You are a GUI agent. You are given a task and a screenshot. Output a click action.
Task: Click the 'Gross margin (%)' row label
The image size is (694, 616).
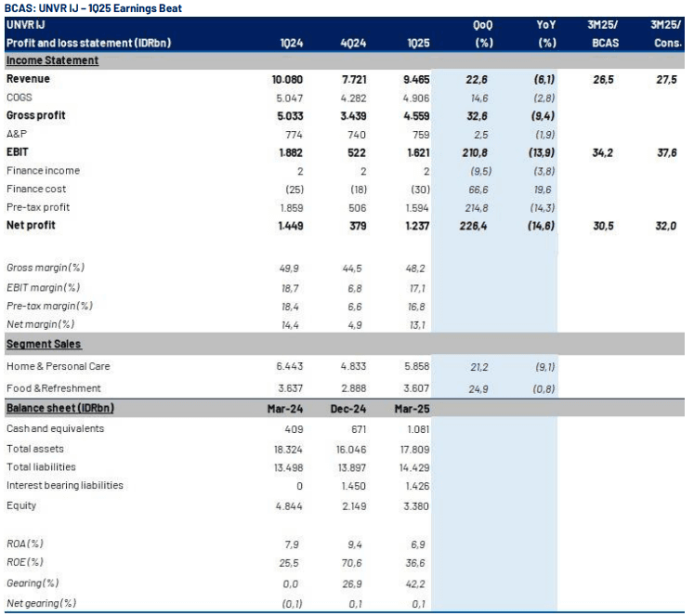coord(46,268)
